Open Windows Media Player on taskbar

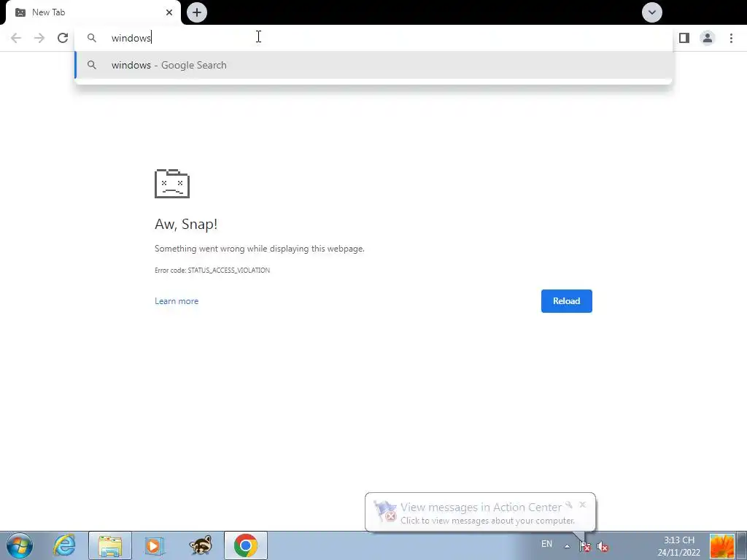coord(155,545)
